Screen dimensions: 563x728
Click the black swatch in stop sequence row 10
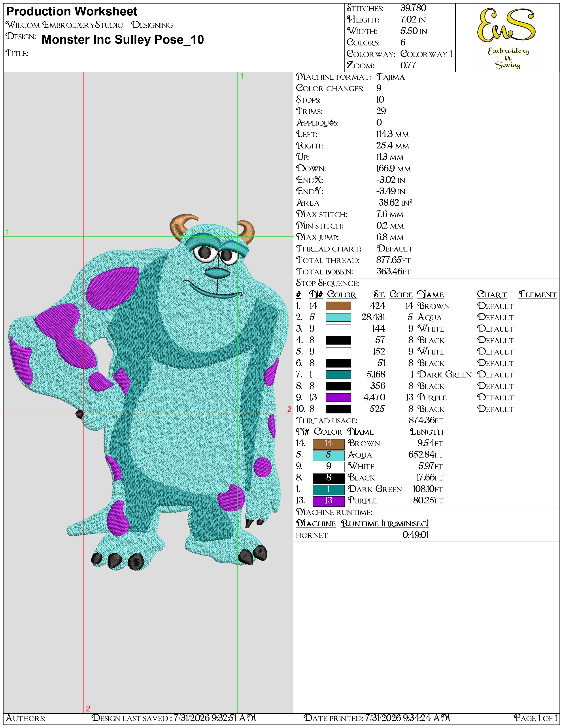click(338, 409)
